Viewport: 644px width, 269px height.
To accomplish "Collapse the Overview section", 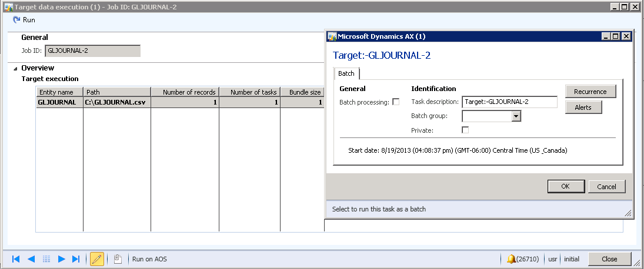I will coord(16,68).
